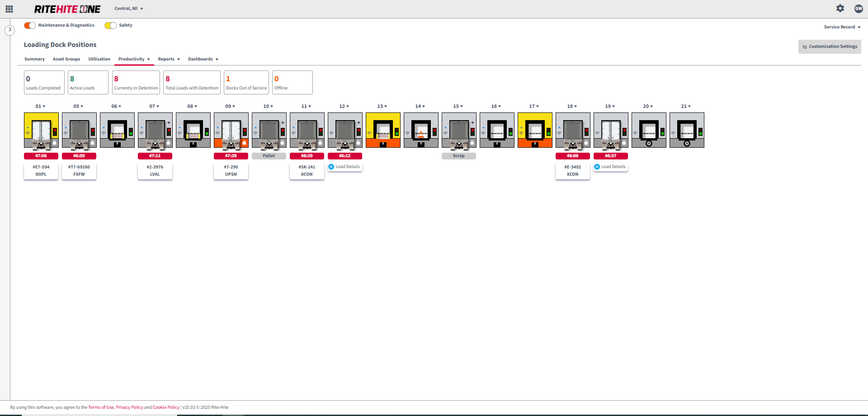This screenshot has width=868, height=416.
Task: Toggle the Maintenance & Diagnostics switch
Action: pyautogui.click(x=30, y=25)
